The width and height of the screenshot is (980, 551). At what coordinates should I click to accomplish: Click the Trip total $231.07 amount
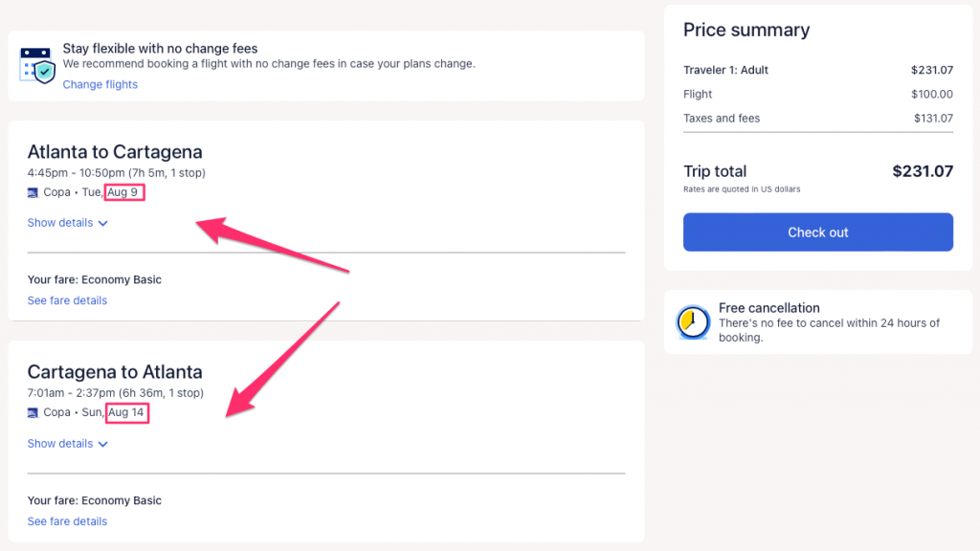pyautogui.click(x=923, y=171)
